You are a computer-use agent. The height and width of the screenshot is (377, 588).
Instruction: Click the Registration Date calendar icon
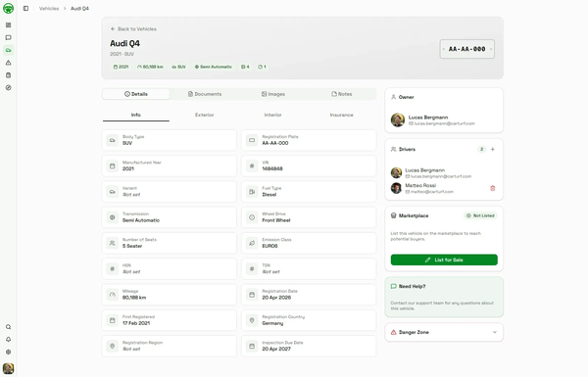point(252,295)
